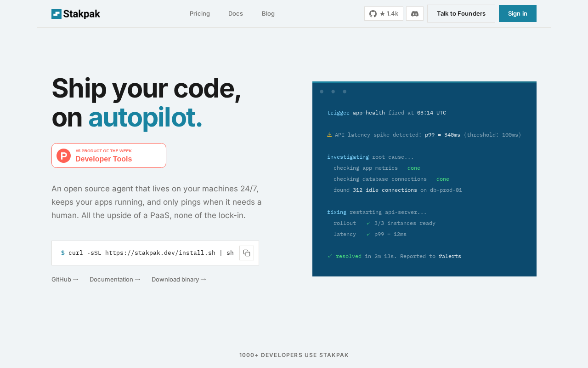The height and width of the screenshot is (368, 588).
Task: Click the Download binary link
Action: tap(179, 279)
